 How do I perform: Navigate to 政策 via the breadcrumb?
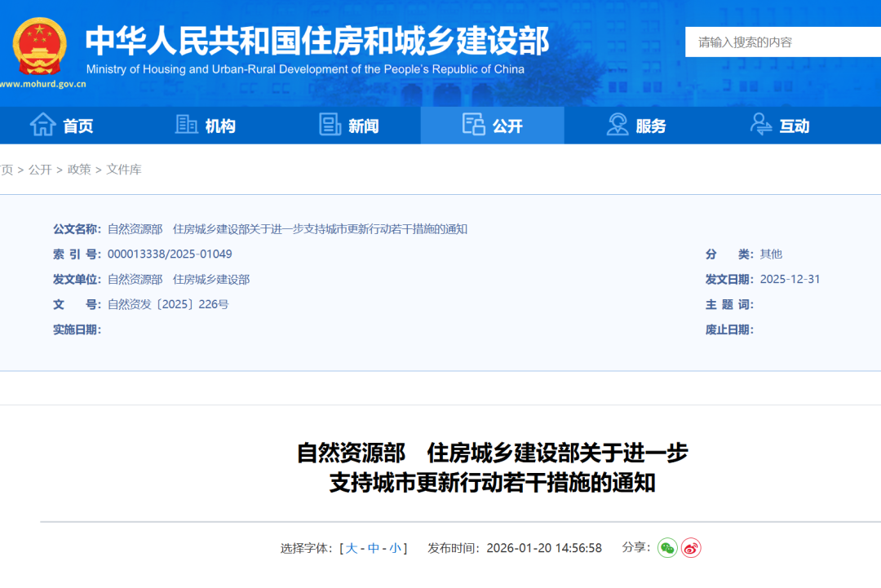79,169
